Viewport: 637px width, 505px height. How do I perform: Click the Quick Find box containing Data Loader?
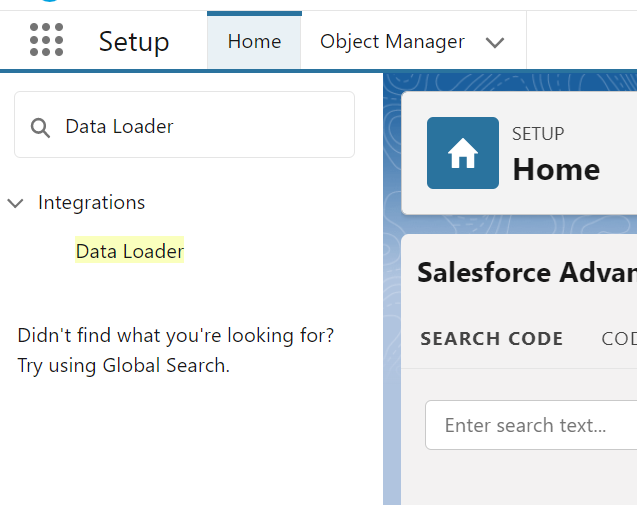coord(200,126)
